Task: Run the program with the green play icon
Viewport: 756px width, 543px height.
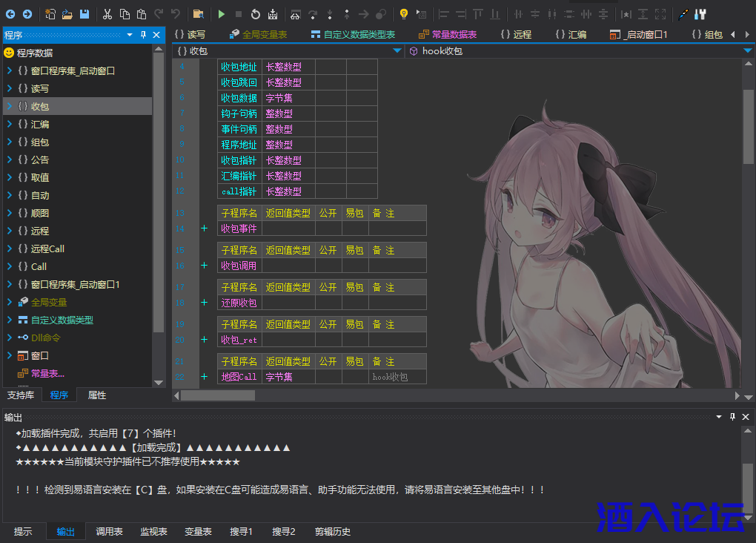Action: coord(222,13)
